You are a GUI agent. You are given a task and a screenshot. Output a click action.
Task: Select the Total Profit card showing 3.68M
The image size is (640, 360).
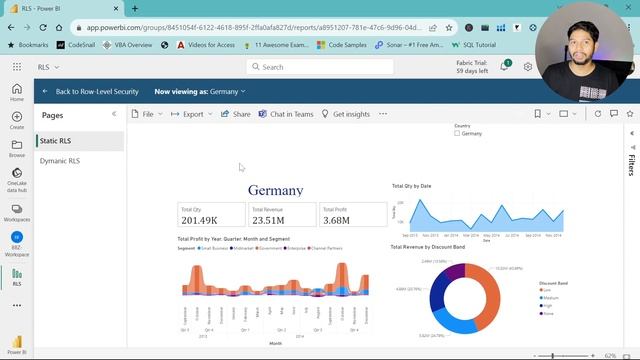tap(353, 215)
